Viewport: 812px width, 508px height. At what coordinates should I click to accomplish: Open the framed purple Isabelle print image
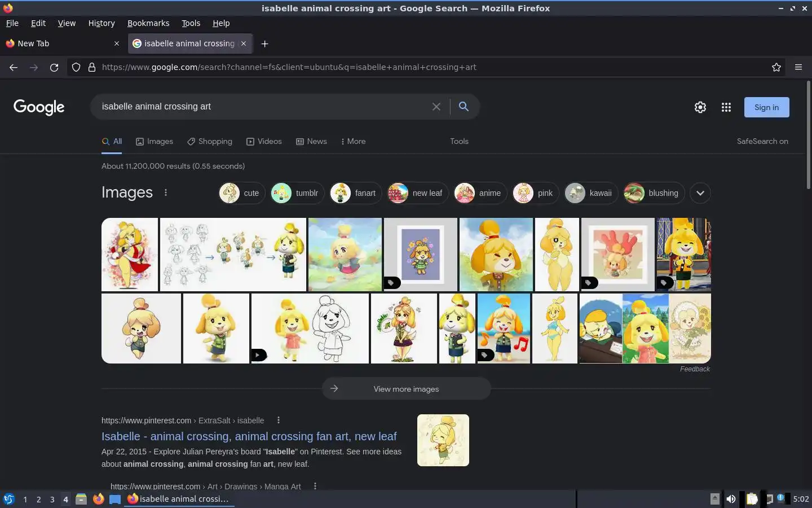421,255
